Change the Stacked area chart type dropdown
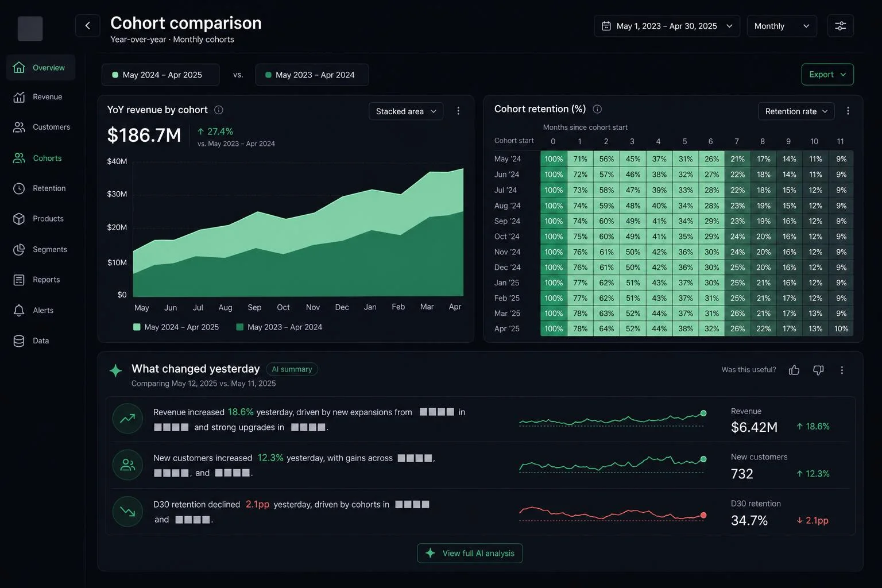The width and height of the screenshot is (882, 588). click(x=406, y=111)
